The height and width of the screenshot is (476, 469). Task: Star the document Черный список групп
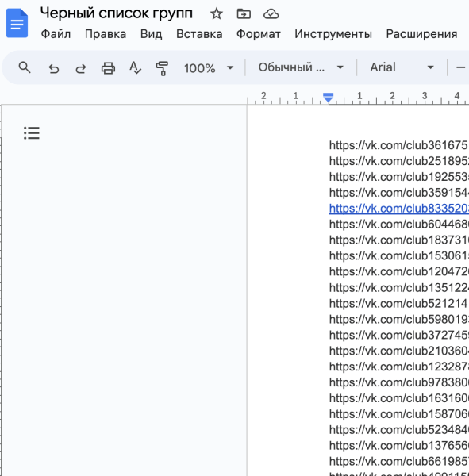(217, 14)
